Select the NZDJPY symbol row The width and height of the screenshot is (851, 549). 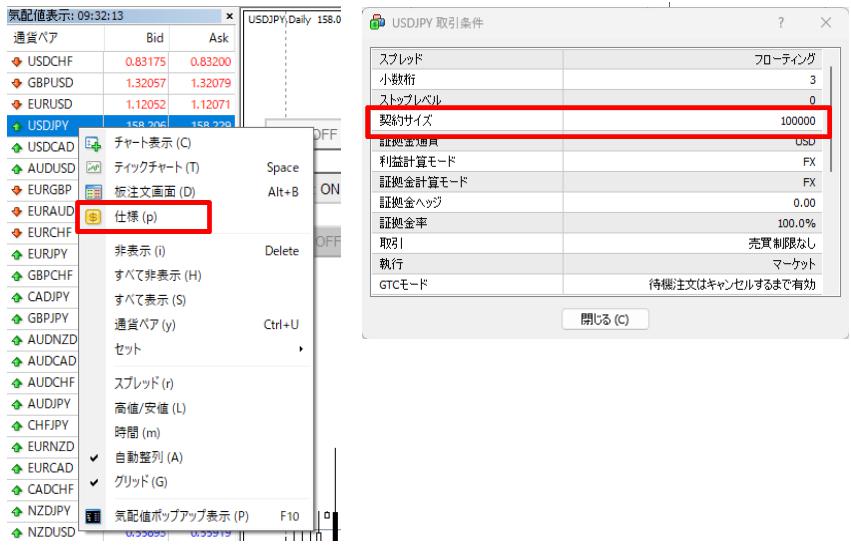43,511
